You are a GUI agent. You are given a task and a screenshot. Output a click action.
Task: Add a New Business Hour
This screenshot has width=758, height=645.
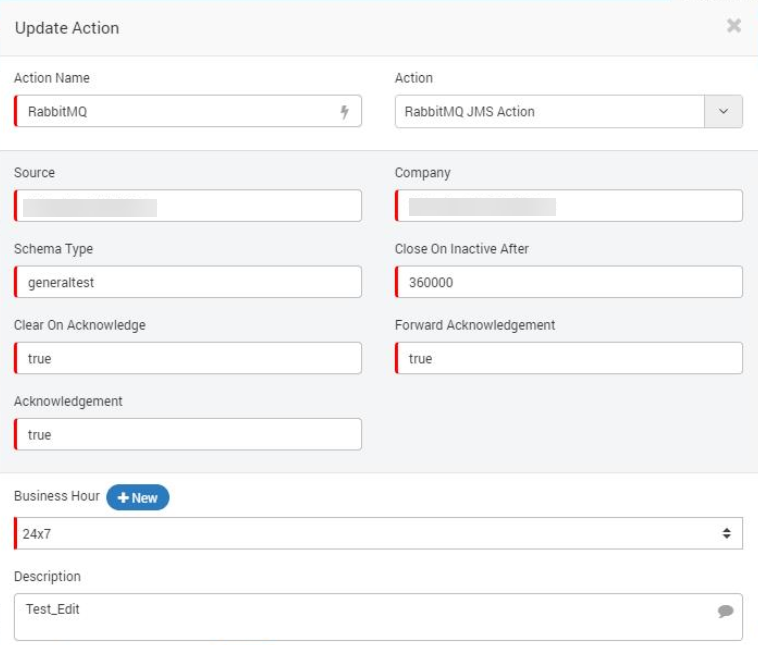(138, 498)
